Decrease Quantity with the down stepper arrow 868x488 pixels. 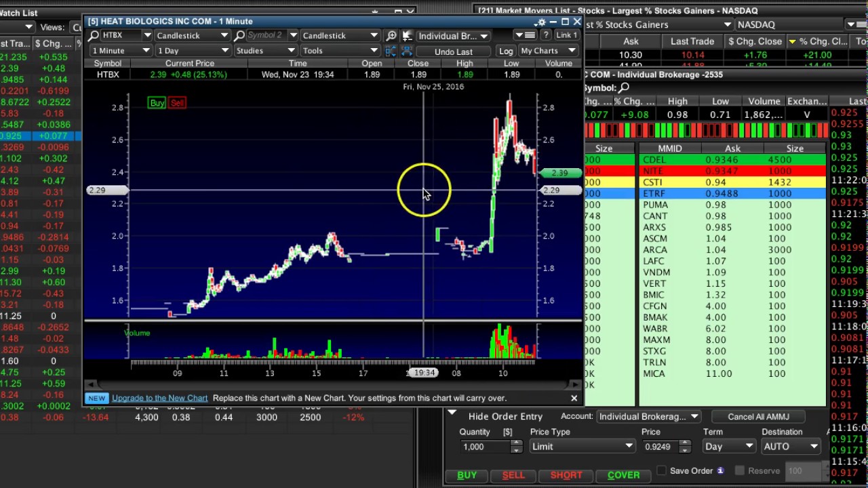point(516,450)
